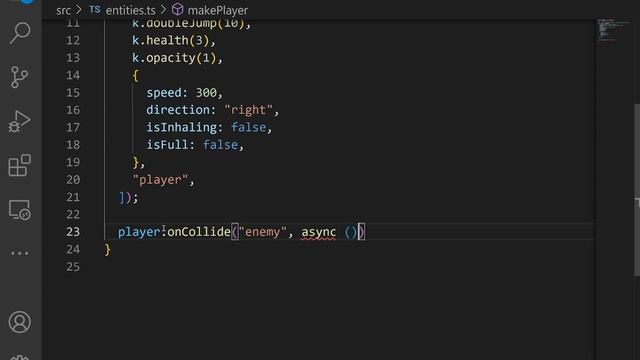Click the "right" string value
The image size is (640, 360).
248,110
